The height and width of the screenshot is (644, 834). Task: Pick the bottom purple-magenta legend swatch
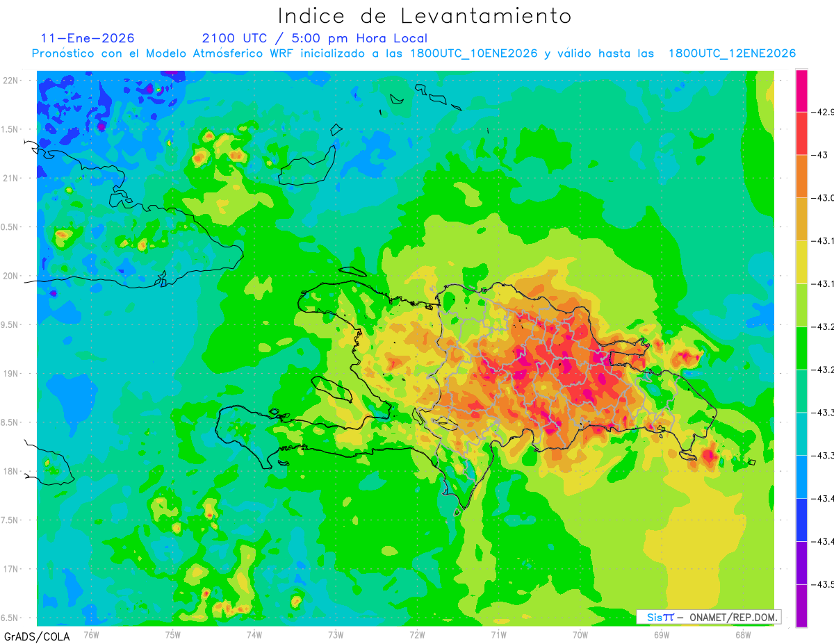click(801, 606)
